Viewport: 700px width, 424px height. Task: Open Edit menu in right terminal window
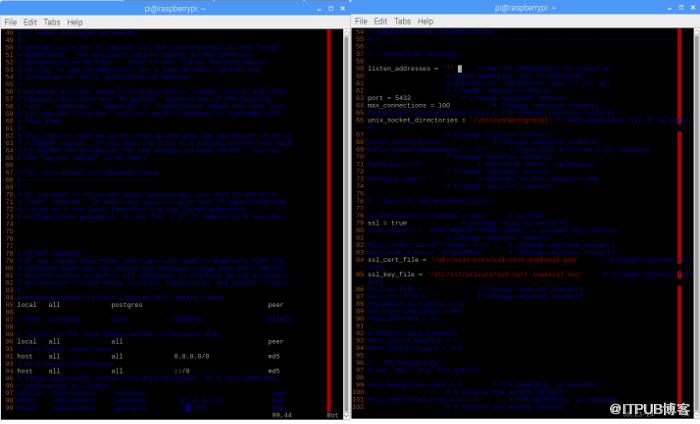coord(381,21)
